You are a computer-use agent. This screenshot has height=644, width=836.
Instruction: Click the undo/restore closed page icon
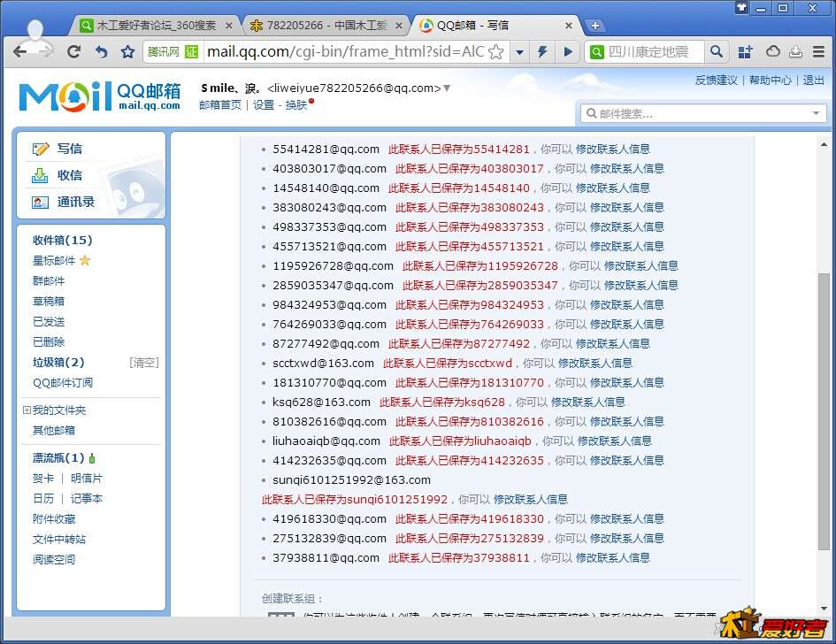coord(102,51)
